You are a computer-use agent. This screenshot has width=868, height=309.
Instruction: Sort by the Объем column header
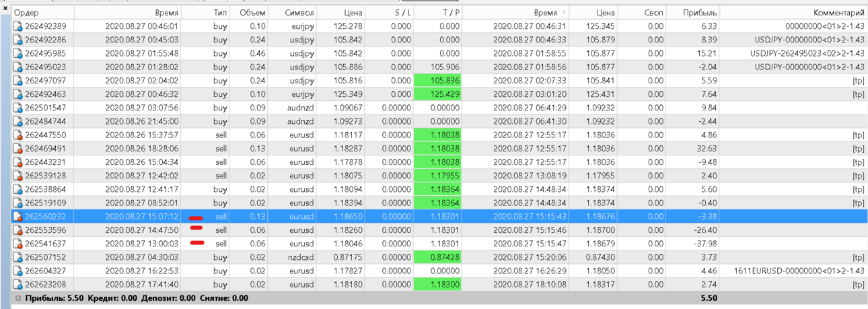(x=249, y=13)
